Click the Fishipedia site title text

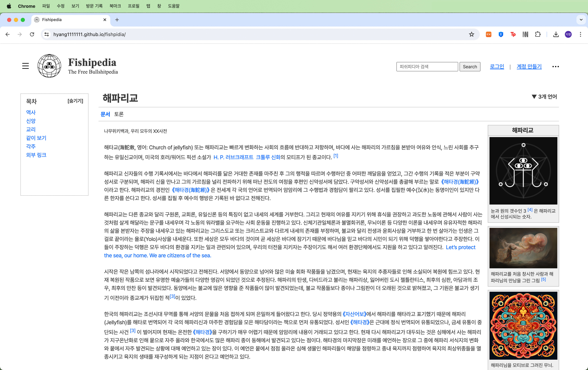[92, 63]
